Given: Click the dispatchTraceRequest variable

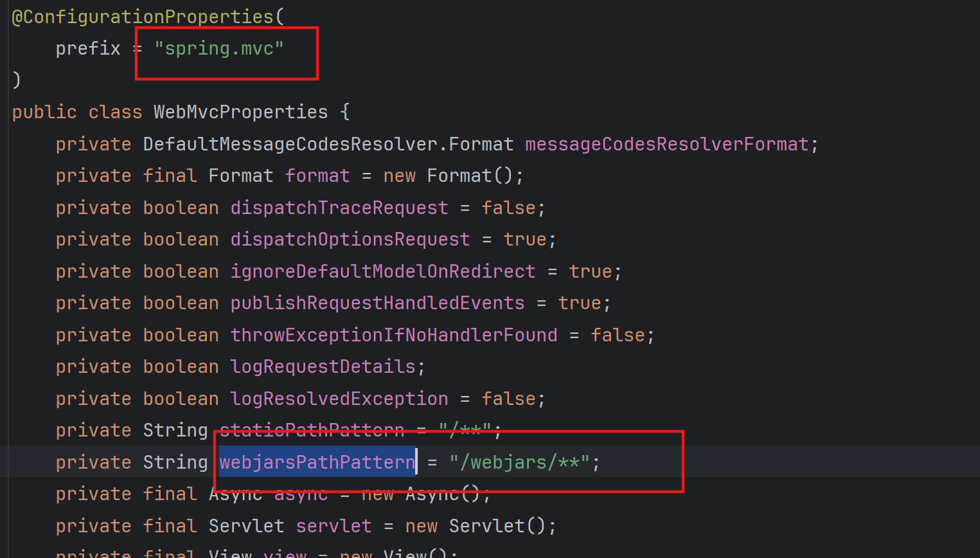Looking at the screenshot, I should pyautogui.click(x=339, y=207).
